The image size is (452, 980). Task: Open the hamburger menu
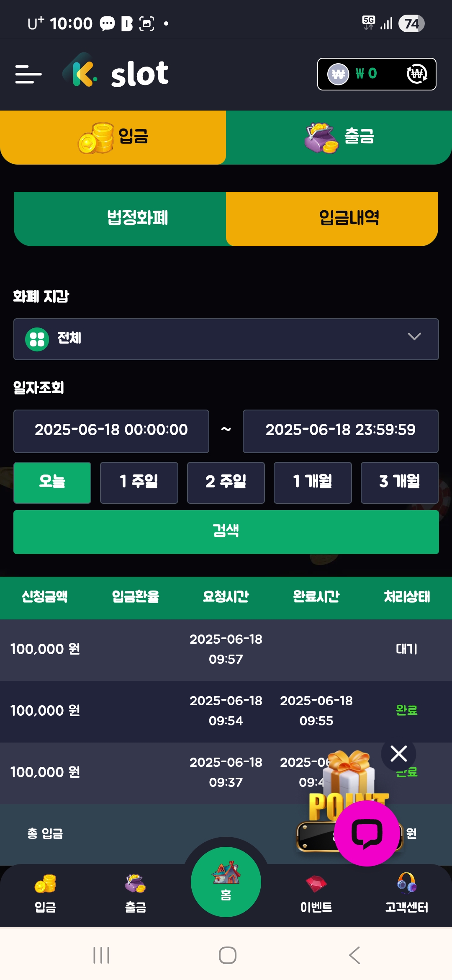(x=28, y=74)
